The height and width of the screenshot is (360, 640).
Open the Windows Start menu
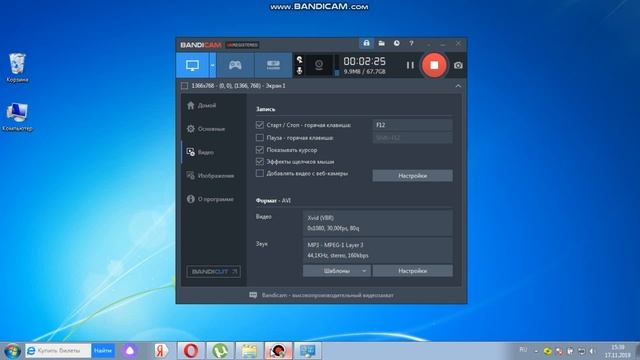pyautogui.click(x=12, y=351)
